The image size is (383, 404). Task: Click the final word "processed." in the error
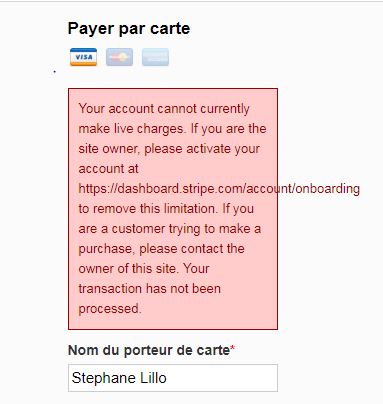[x=110, y=309]
